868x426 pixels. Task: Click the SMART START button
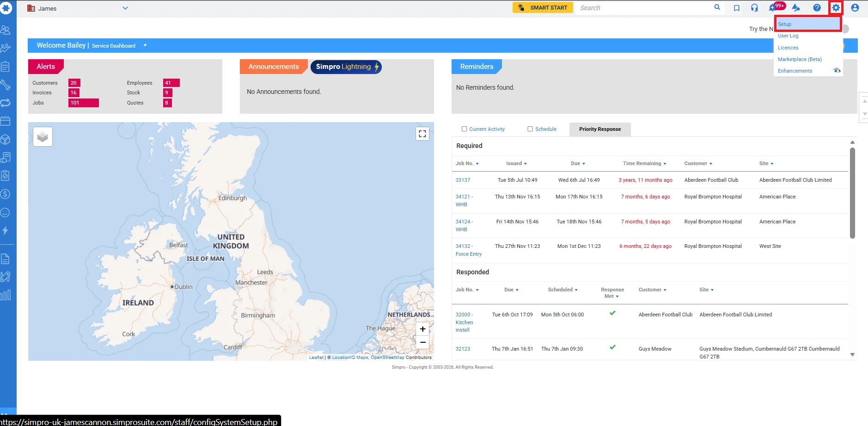[543, 7]
